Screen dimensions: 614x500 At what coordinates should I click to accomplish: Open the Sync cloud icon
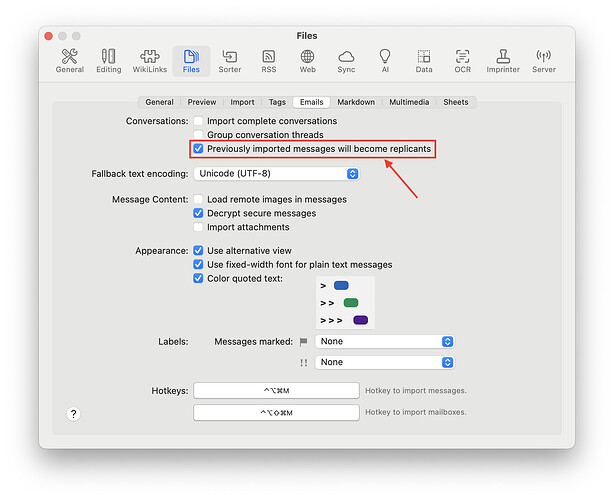point(346,61)
